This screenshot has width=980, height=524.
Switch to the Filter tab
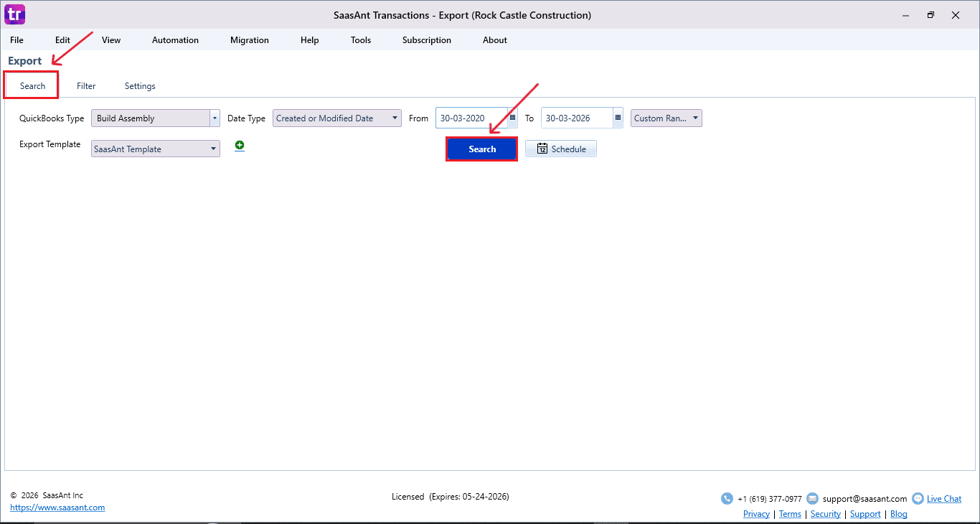coord(86,86)
